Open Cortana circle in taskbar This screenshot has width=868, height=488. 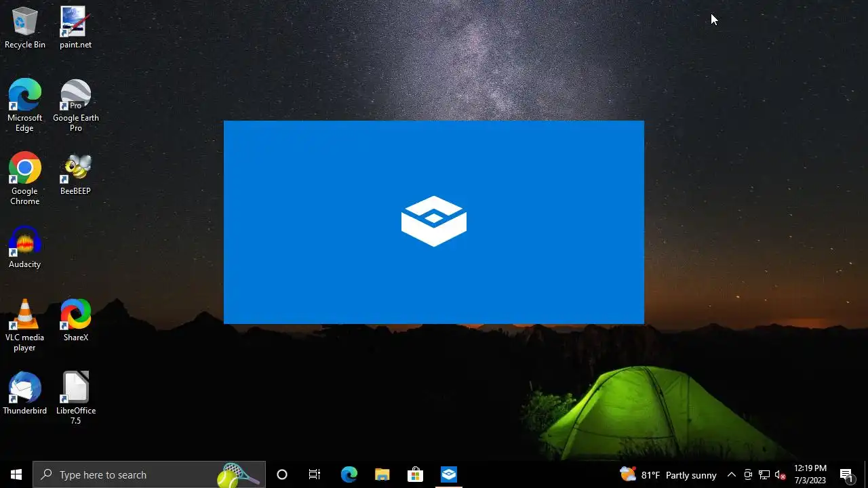pos(282,474)
